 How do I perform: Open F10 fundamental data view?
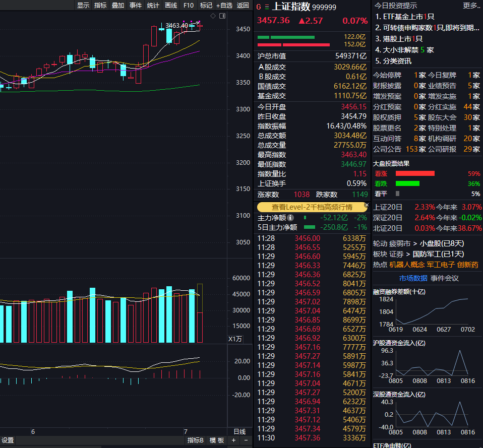(189, 6)
